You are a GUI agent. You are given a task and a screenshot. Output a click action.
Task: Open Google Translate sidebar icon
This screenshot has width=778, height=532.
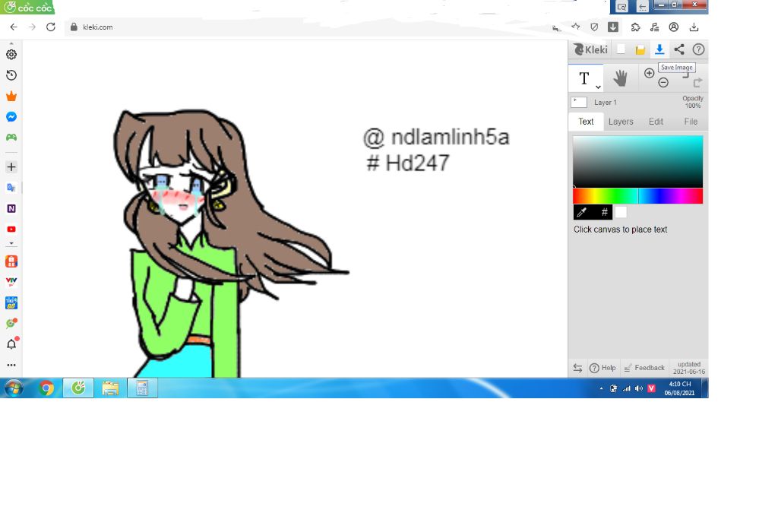tap(11, 188)
